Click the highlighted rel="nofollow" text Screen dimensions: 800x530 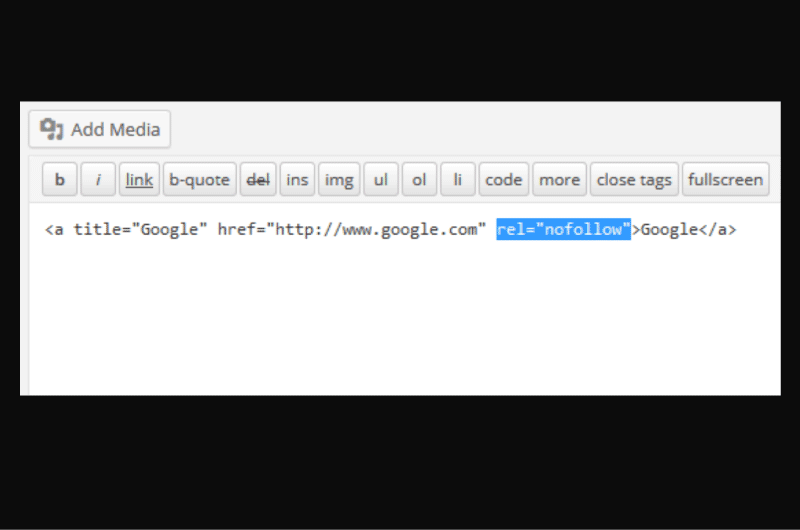coord(564,229)
